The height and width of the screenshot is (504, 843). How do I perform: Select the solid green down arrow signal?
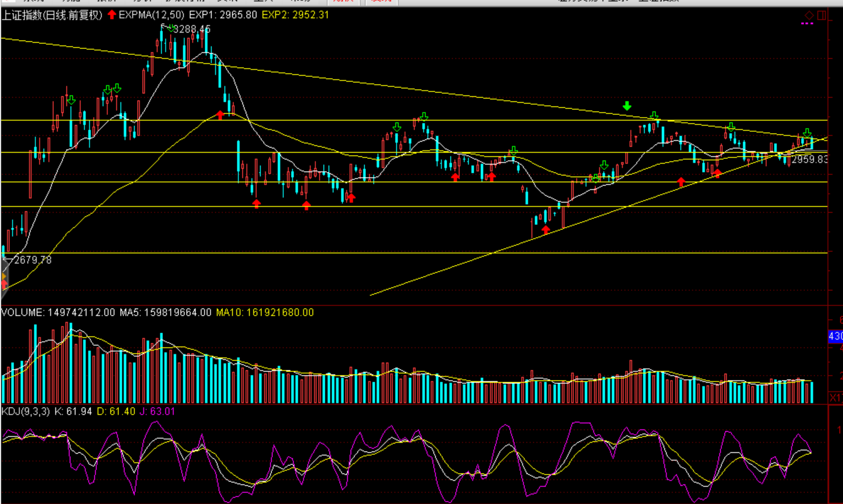627,106
